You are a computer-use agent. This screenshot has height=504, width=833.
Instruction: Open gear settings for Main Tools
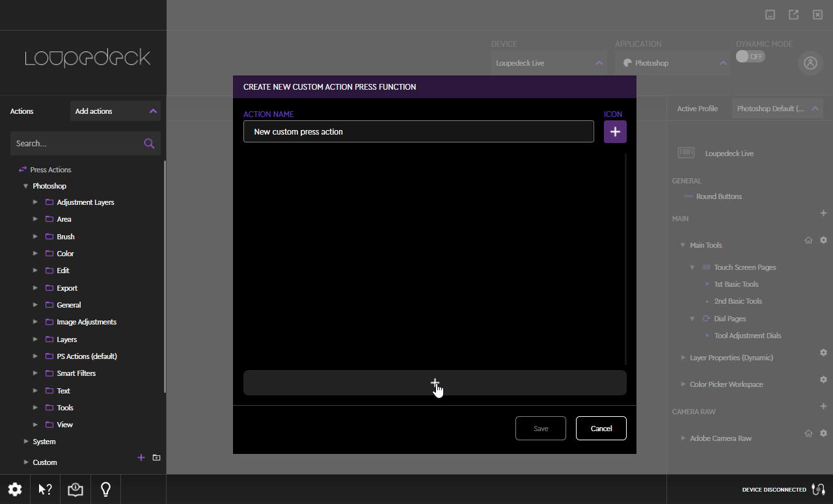823,240
